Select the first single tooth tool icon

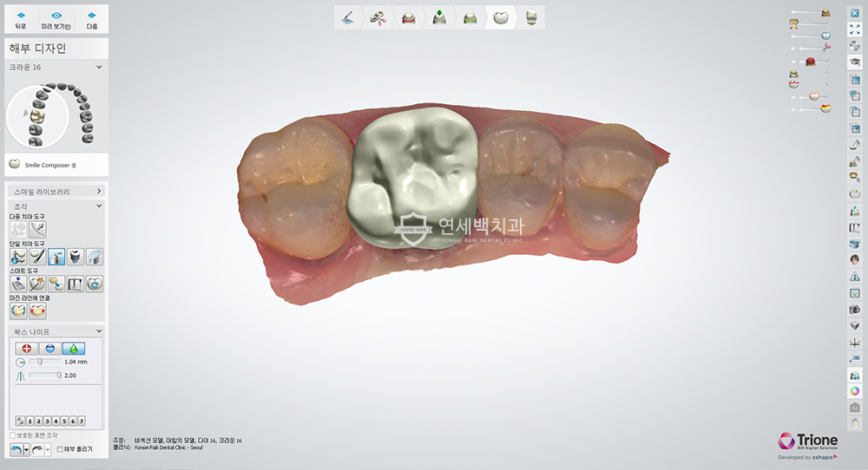click(18, 257)
